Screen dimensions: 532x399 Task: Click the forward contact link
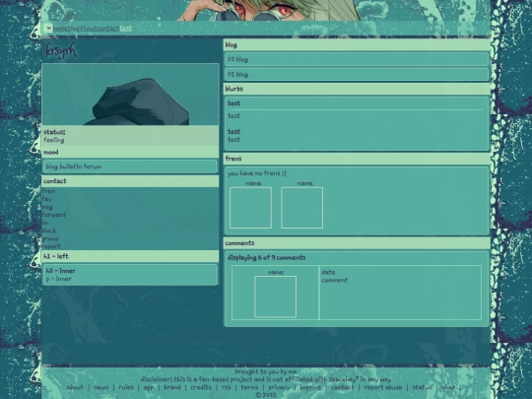53,215
